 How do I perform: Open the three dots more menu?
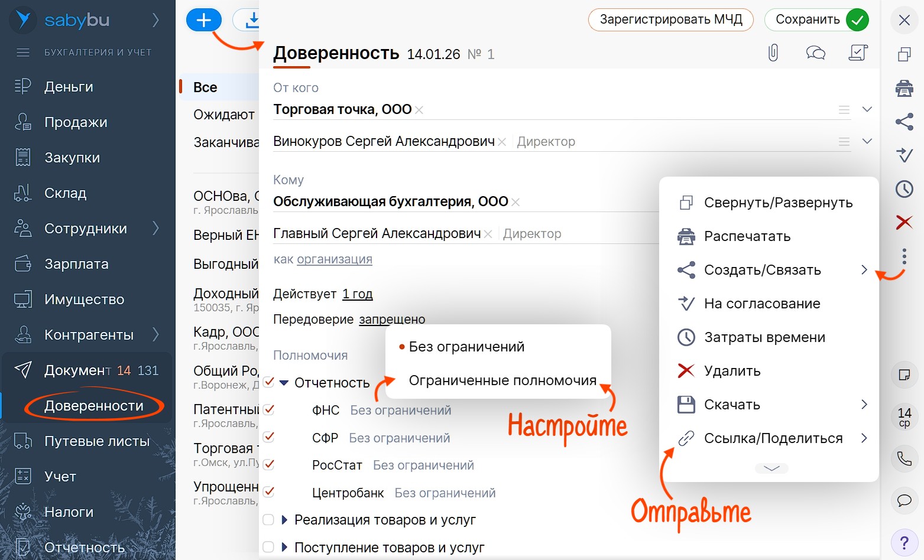click(x=904, y=256)
